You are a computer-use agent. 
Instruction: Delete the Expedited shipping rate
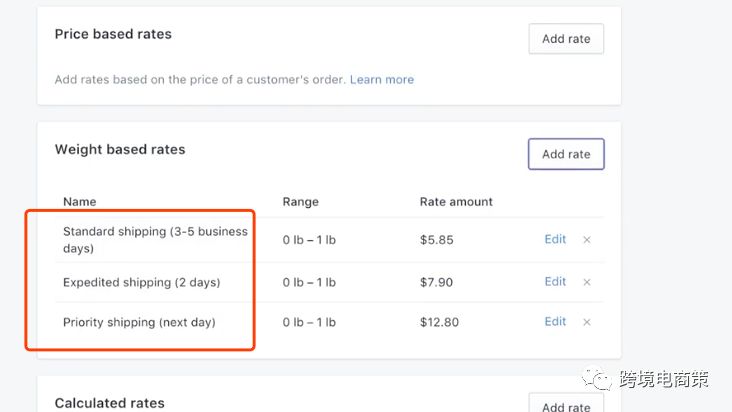click(x=587, y=282)
